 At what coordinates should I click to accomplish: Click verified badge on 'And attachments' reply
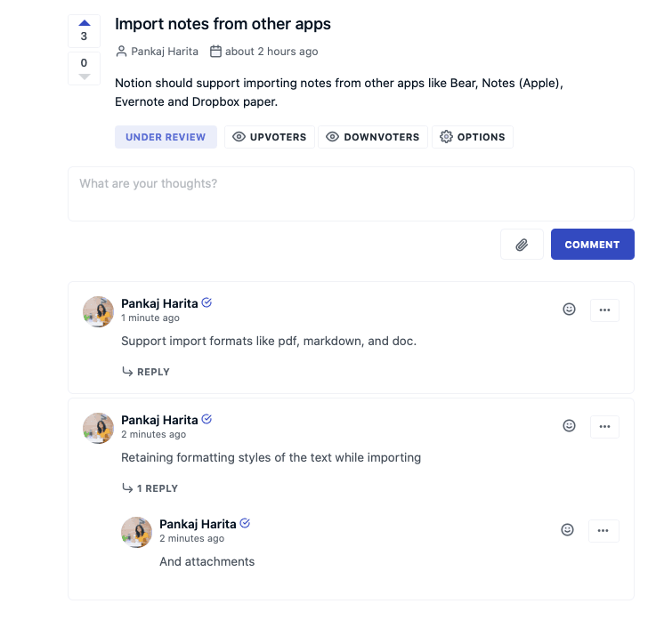pyautogui.click(x=245, y=523)
